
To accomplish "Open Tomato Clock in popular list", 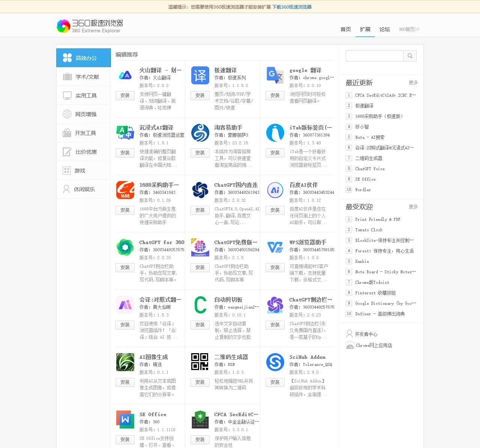I will 369,230.
